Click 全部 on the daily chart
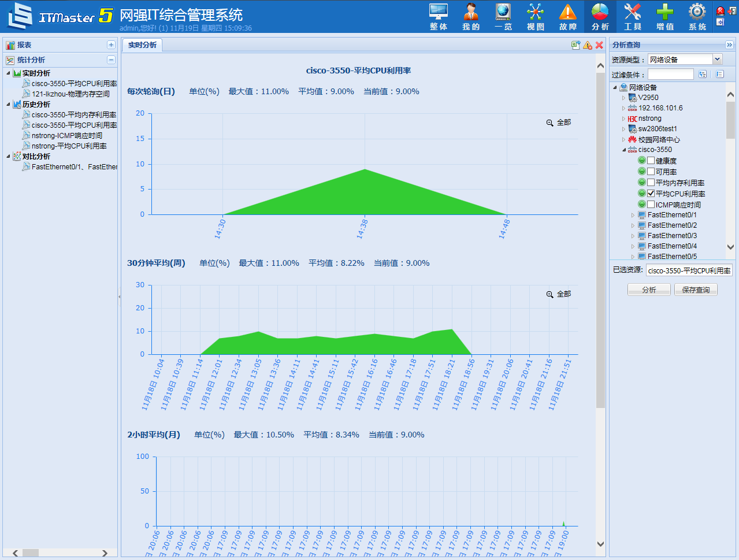This screenshot has height=560, width=739. [564, 123]
